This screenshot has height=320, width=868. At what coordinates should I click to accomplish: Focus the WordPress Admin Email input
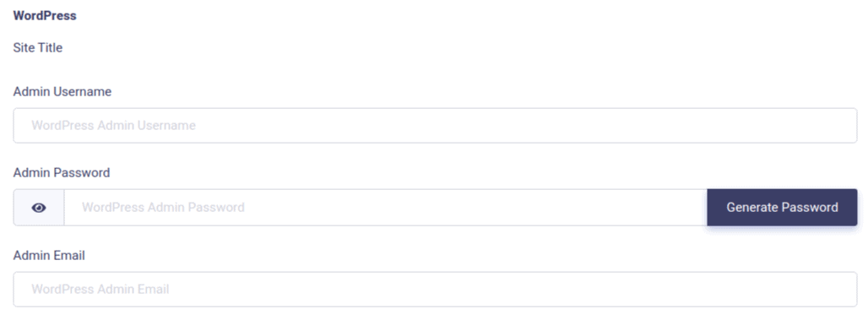click(435, 289)
